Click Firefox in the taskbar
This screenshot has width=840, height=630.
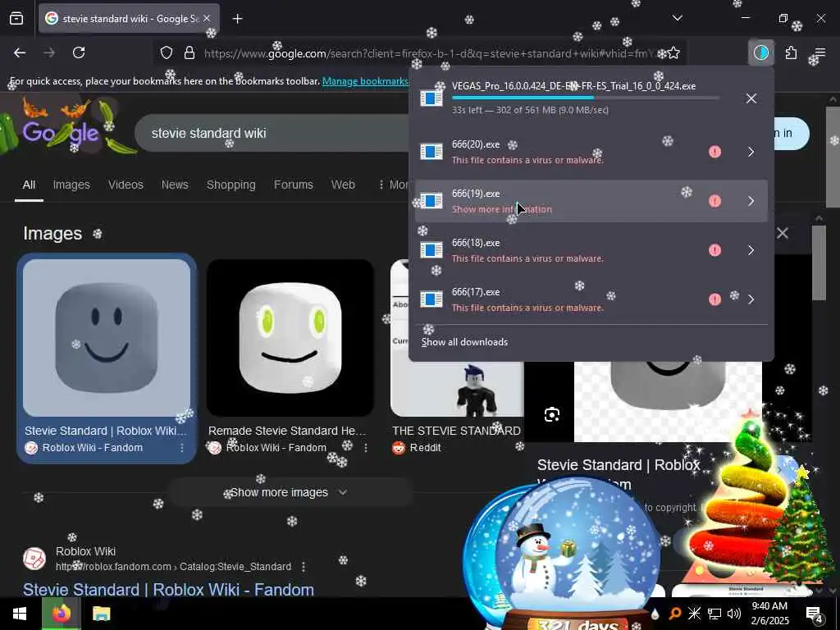click(61, 614)
